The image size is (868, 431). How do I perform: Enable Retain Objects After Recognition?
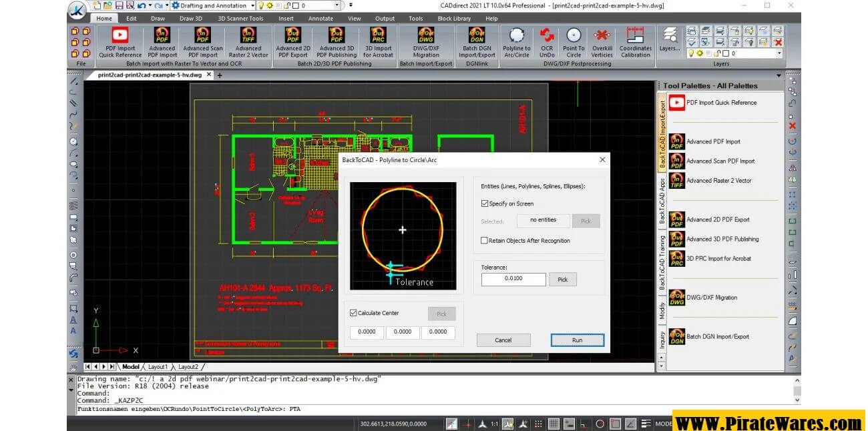pyautogui.click(x=485, y=240)
